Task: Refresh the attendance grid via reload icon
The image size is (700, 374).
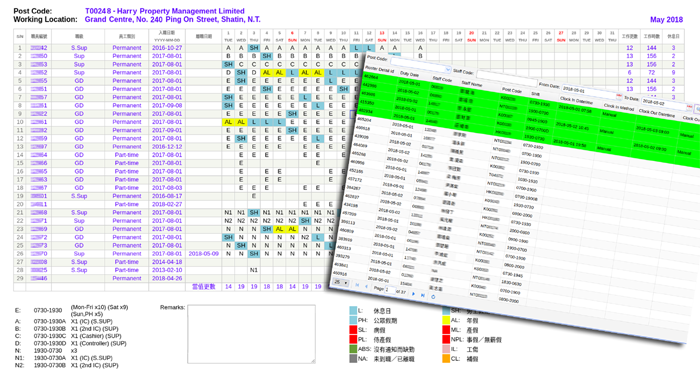Action: coord(433,297)
